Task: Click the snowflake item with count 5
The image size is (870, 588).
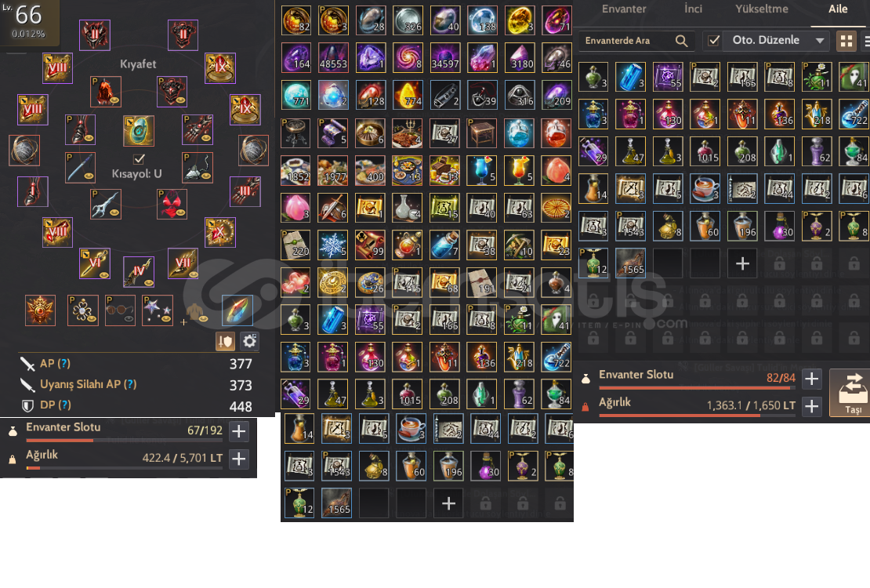Action: [333, 245]
